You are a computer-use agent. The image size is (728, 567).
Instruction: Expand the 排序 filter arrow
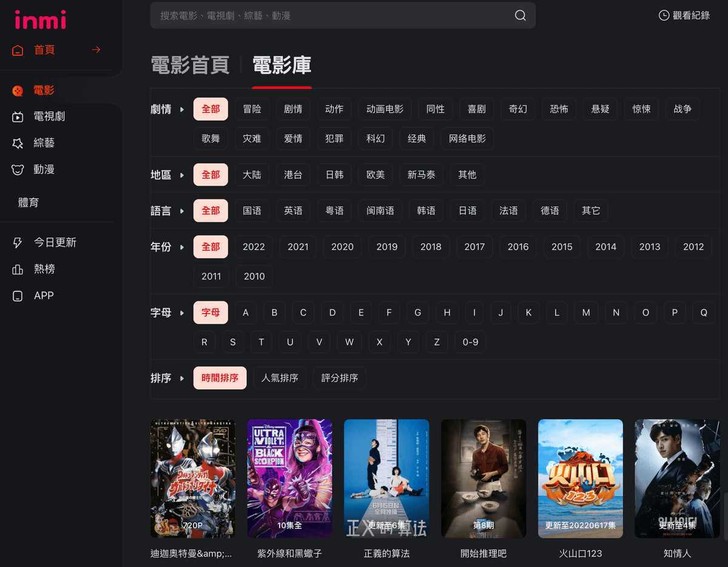click(x=181, y=378)
